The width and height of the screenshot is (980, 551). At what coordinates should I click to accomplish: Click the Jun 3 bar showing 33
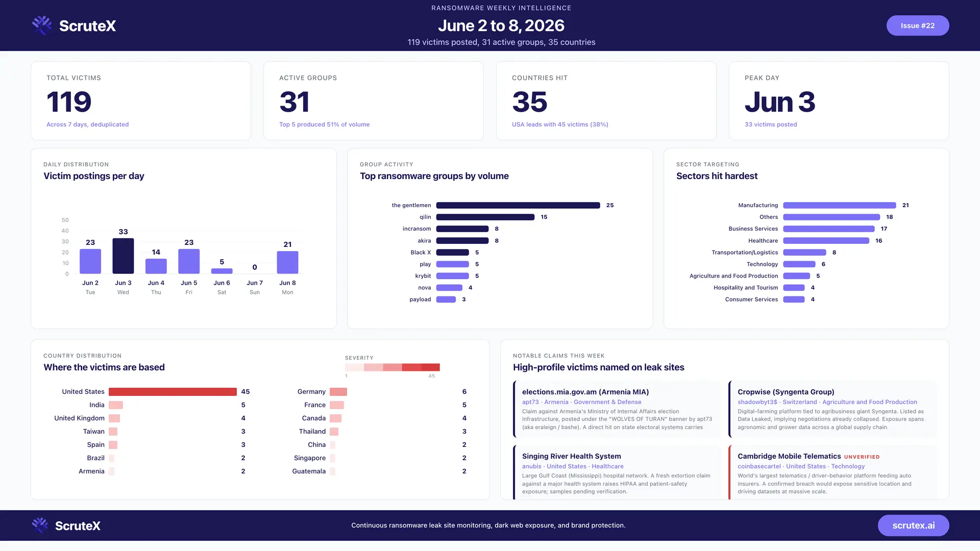123,256
